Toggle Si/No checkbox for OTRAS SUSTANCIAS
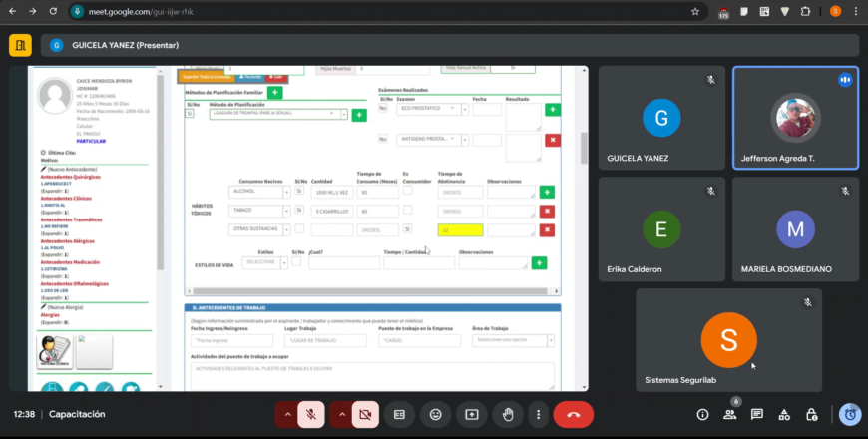 [298, 229]
